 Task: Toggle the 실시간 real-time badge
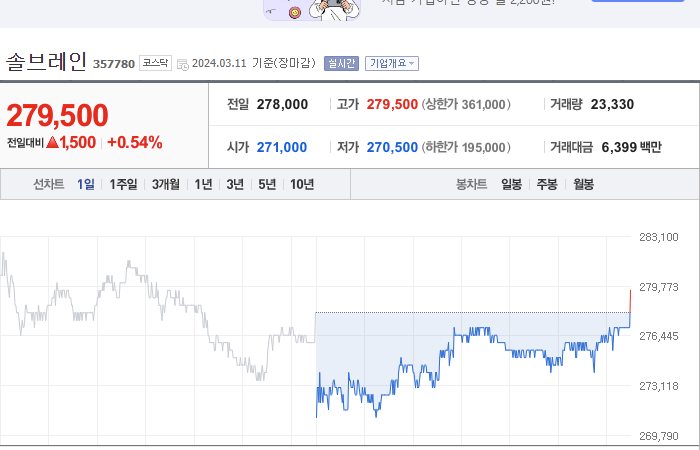point(342,63)
